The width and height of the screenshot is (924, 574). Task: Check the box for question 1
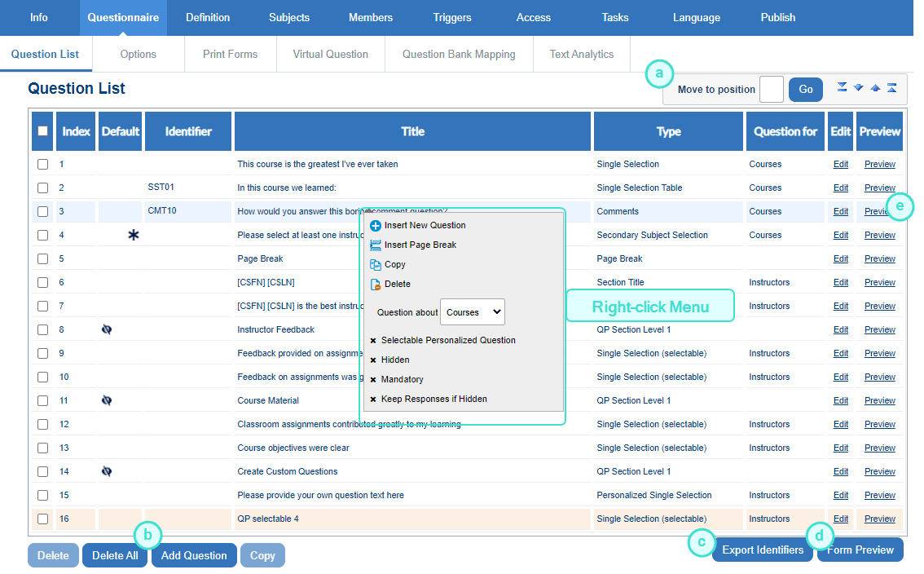point(42,164)
